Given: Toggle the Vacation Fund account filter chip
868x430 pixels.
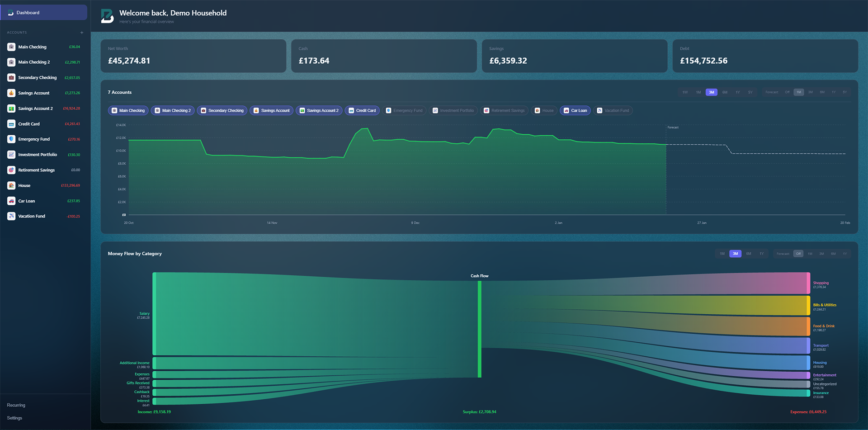Looking at the screenshot, I should pyautogui.click(x=613, y=110).
